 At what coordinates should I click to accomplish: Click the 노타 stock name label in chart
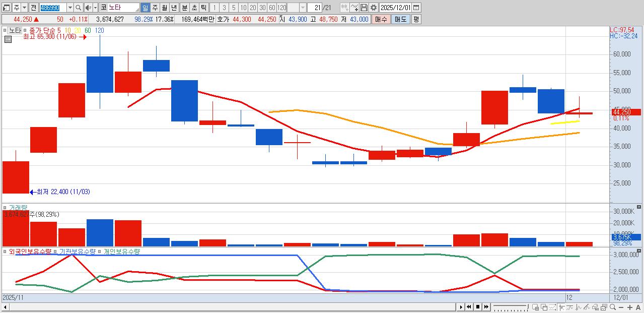pyautogui.click(x=15, y=30)
